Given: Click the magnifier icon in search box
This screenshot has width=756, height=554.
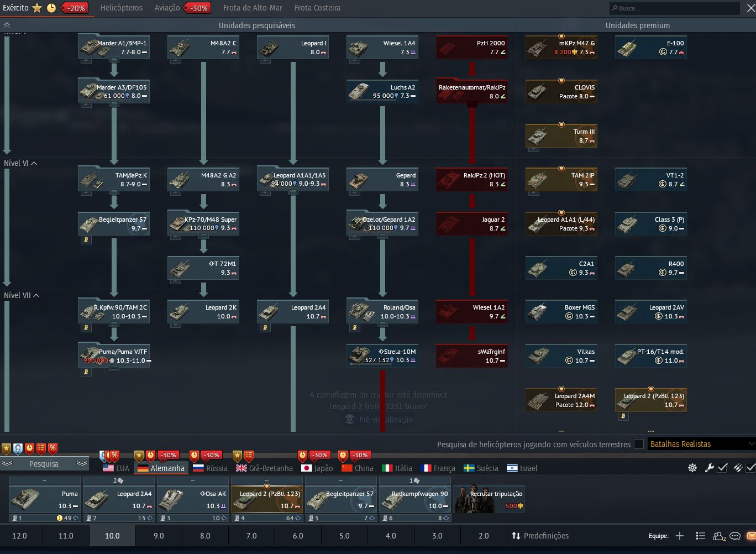Looking at the screenshot, I should coord(614,8).
